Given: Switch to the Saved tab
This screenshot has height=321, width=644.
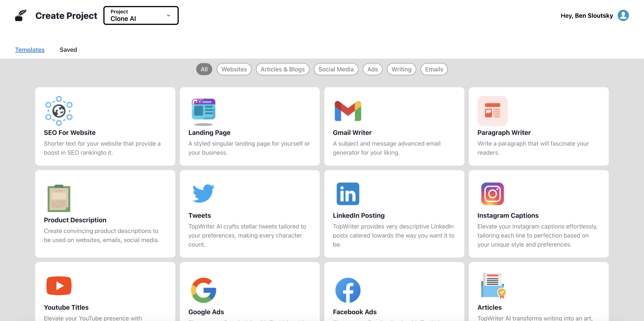Looking at the screenshot, I should click(x=68, y=50).
